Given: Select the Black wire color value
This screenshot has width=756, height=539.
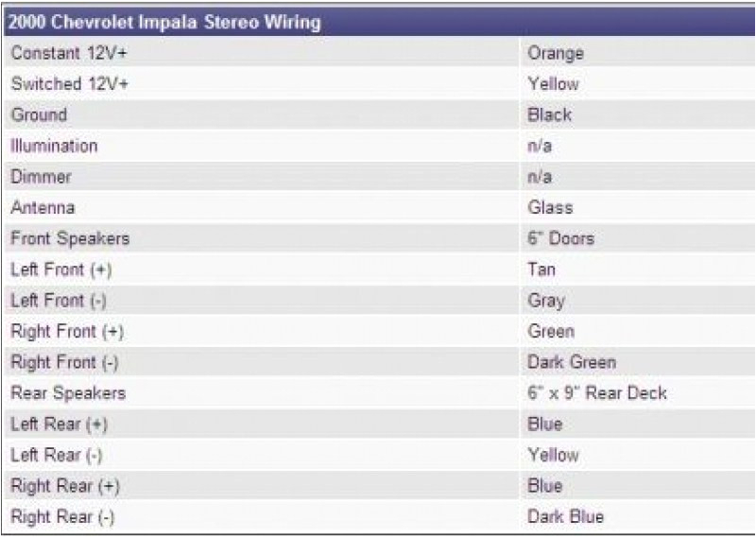Looking at the screenshot, I should pos(550,115).
